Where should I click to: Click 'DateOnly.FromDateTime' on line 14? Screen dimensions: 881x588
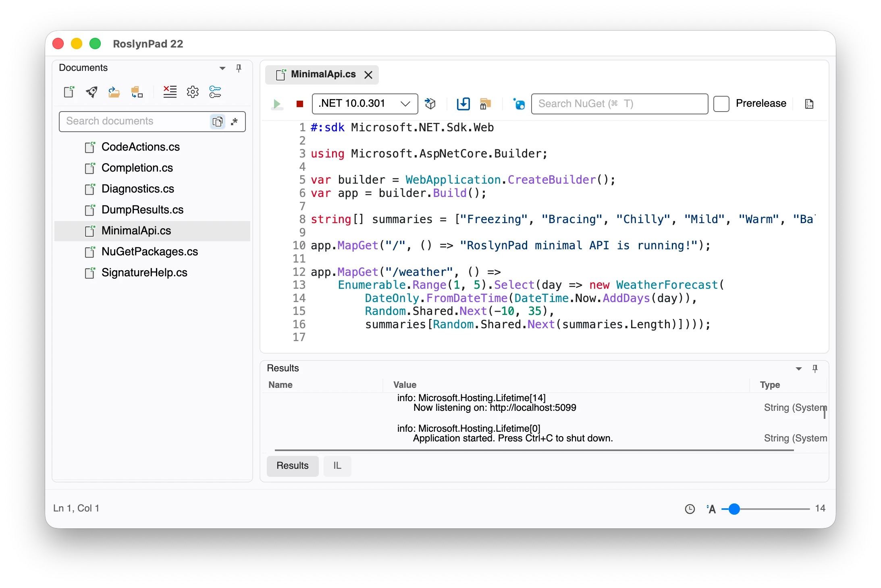pos(436,298)
